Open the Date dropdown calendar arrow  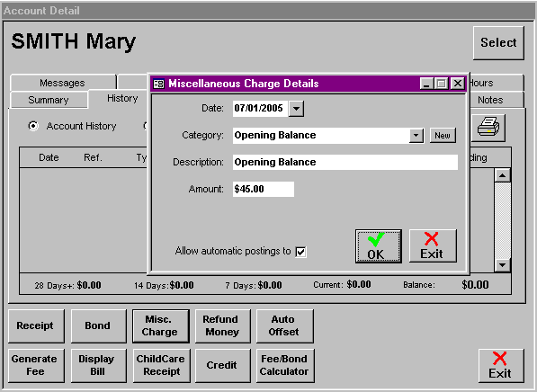pyautogui.click(x=296, y=109)
